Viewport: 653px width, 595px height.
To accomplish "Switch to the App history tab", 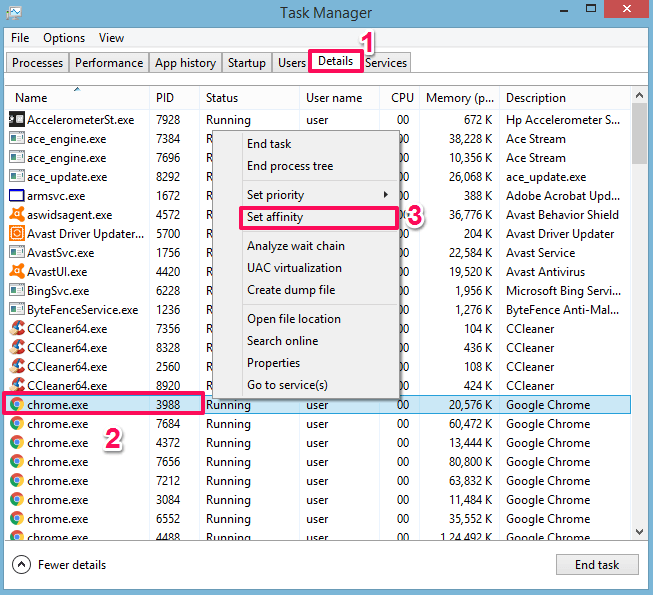I will pyautogui.click(x=185, y=62).
